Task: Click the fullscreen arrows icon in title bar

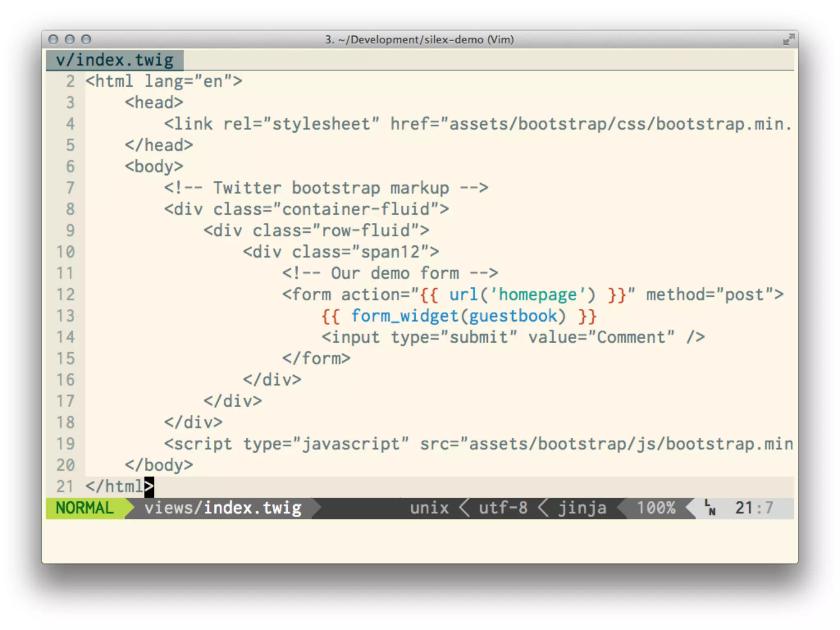Action: [x=788, y=40]
